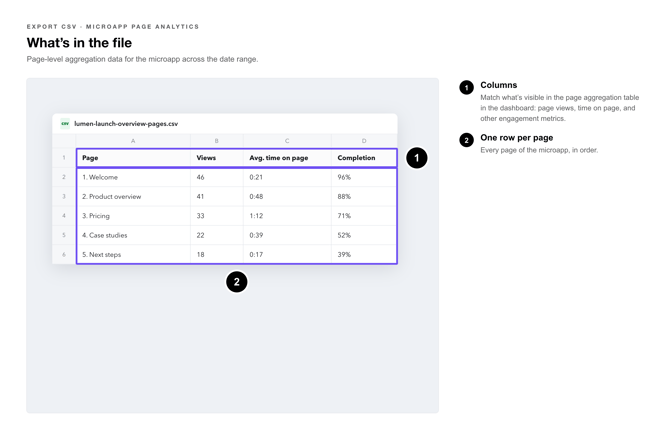This screenshot has width=670, height=430.
Task: Click the Page header cell
Action: (133, 158)
